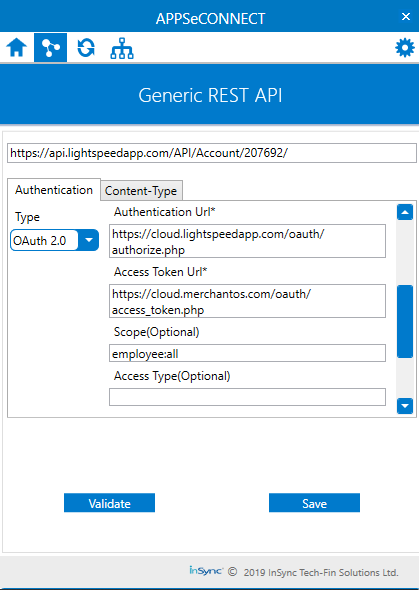Click the Authentication Url field
The width and height of the screenshot is (419, 590).
pos(247,241)
